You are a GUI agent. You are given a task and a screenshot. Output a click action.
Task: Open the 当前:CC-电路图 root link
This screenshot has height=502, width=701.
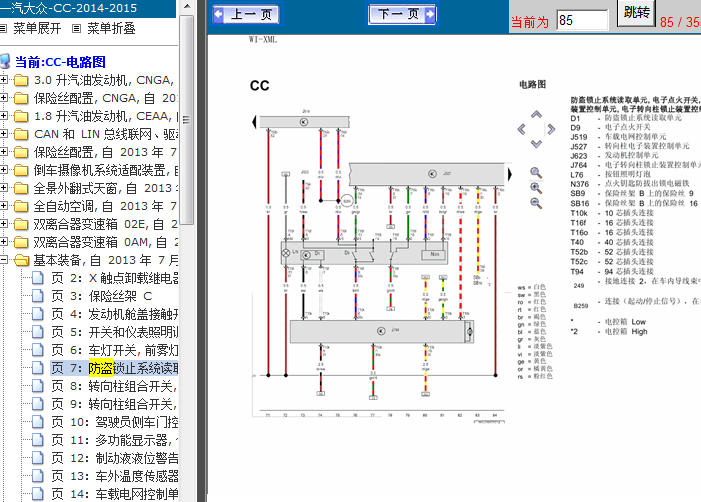point(60,62)
